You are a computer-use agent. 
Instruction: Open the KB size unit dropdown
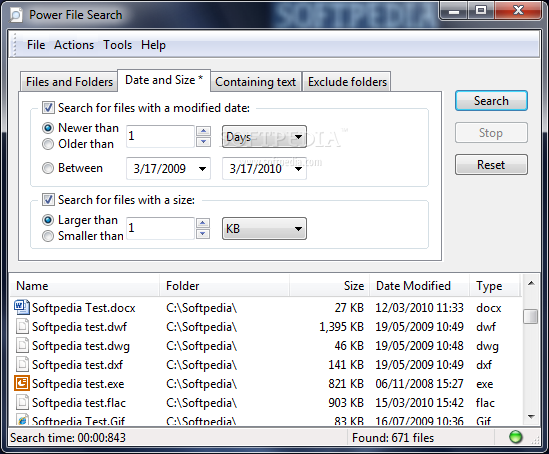pos(264,229)
